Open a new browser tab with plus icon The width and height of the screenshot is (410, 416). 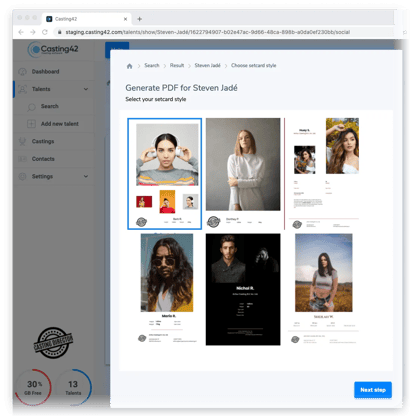click(x=139, y=19)
